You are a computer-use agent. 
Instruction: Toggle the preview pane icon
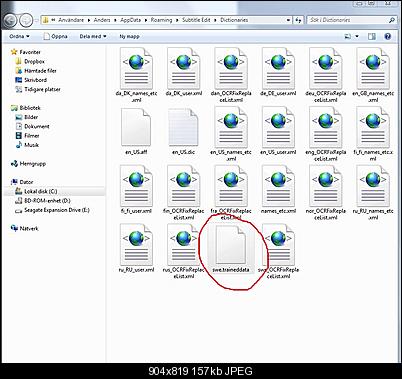[372, 36]
